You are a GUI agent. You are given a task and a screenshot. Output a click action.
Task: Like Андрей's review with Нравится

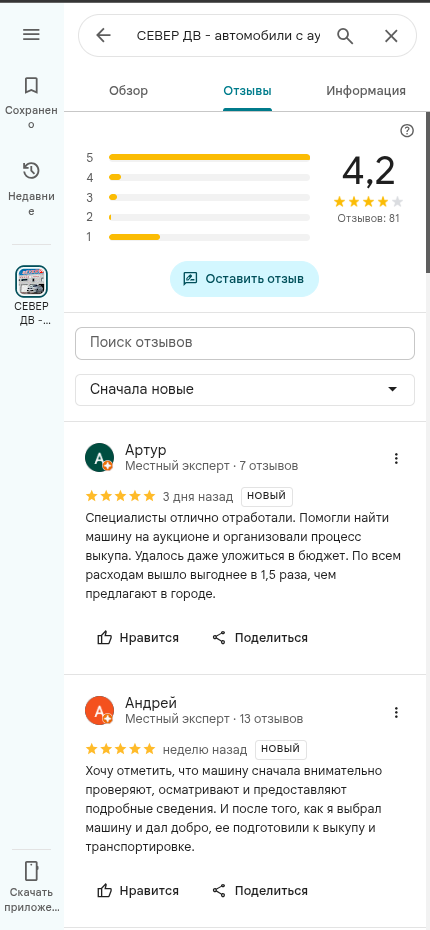coord(138,891)
